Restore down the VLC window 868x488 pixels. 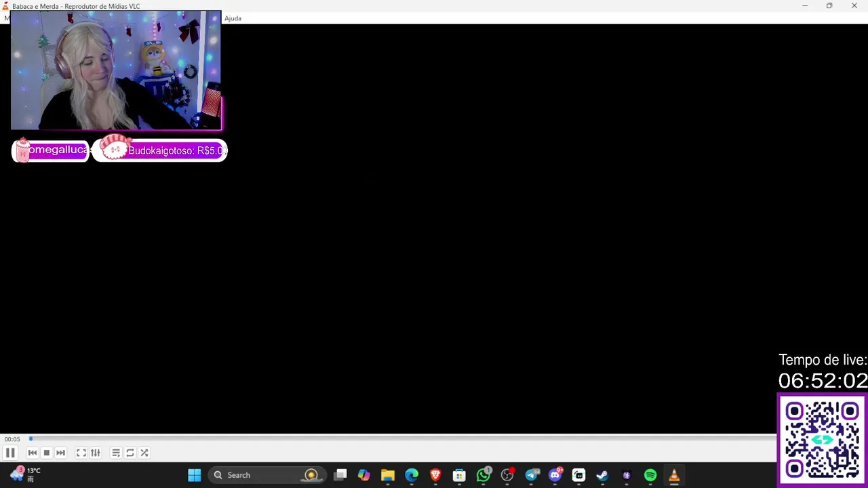(x=829, y=6)
